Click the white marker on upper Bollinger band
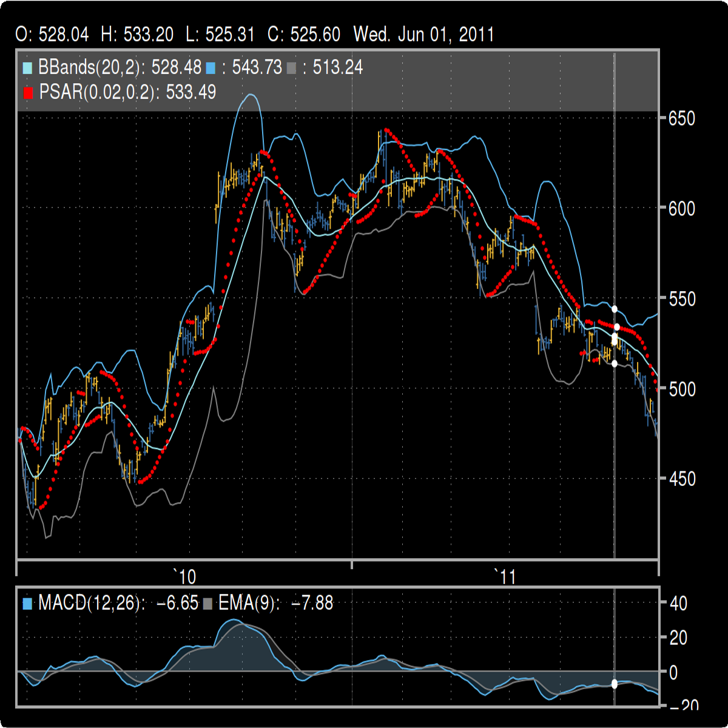Image resolution: width=728 pixels, height=728 pixels. 615,309
